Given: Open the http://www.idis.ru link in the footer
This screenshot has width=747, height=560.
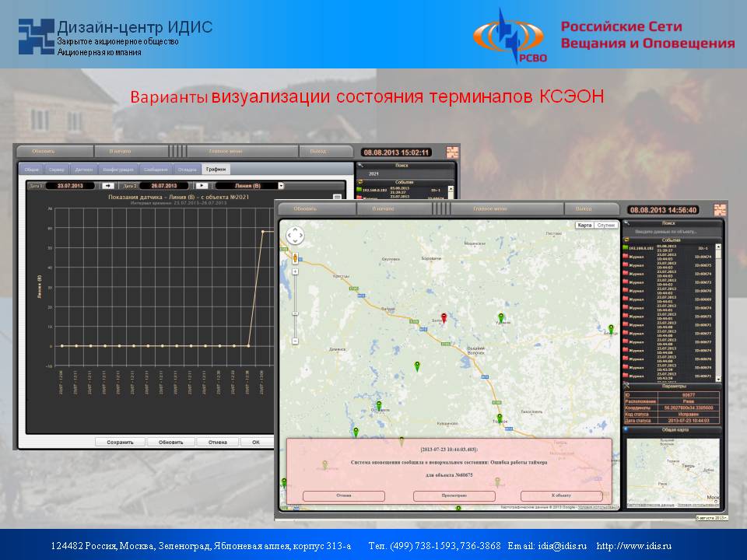Looking at the screenshot, I should pos(634,546).
